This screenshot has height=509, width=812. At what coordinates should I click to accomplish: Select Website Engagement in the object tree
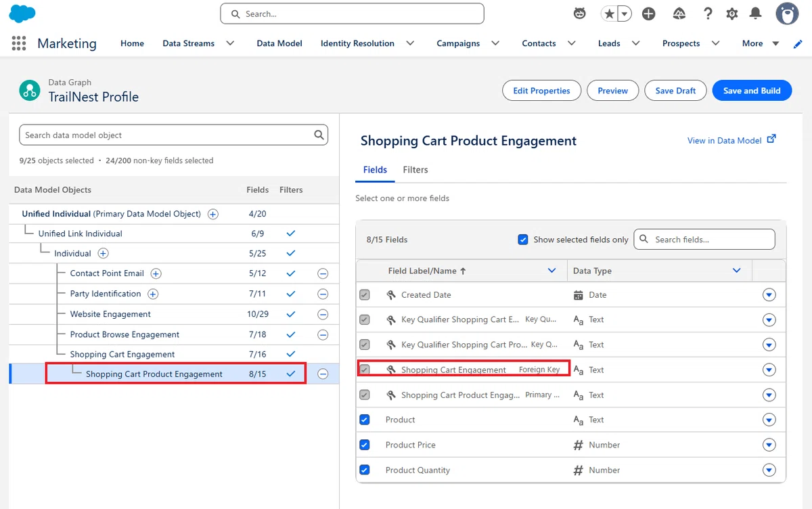[110, 314]
